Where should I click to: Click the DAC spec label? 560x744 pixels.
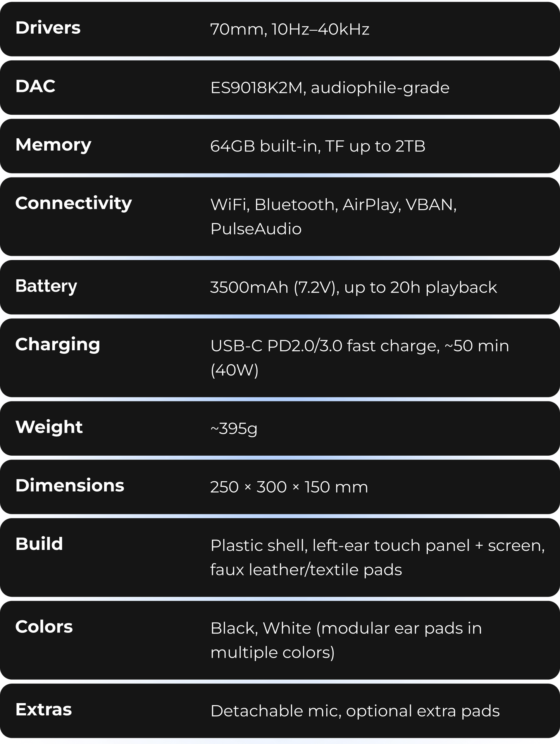click(35, 86)
